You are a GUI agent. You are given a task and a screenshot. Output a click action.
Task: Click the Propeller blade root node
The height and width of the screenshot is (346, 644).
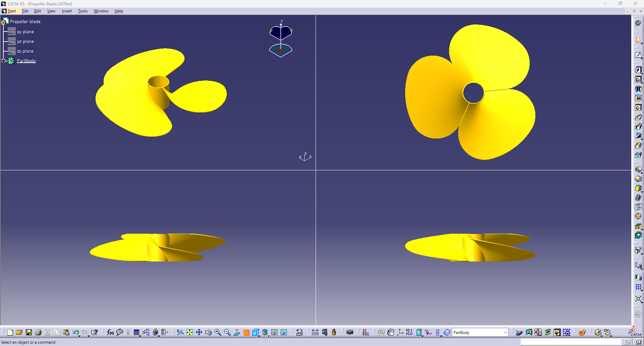coord(25,21)
